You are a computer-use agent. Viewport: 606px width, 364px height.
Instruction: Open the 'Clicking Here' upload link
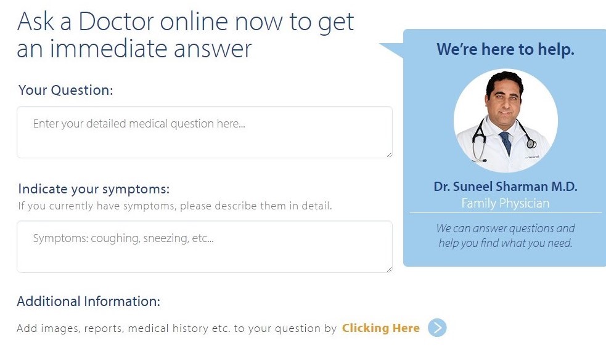pyautogui.click(x=381, y=328)
